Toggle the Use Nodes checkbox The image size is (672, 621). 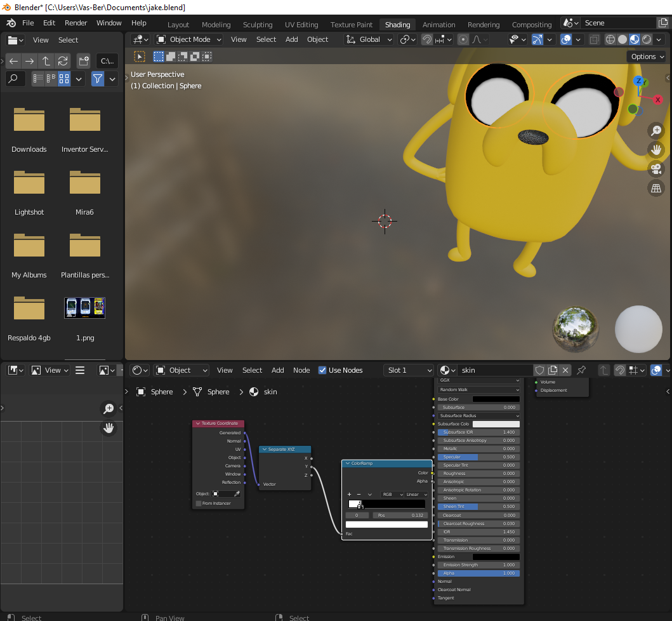click(x=322, y=370)
